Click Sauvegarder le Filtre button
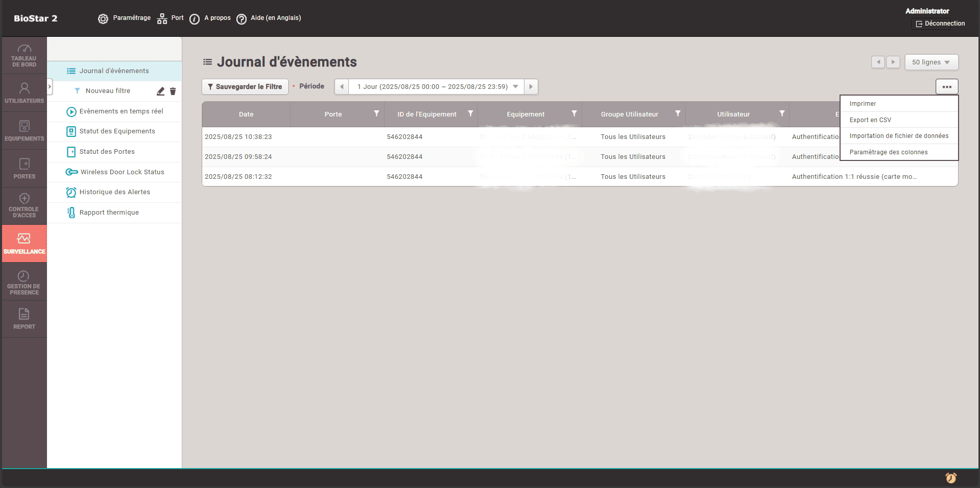The width and height of the screenshot is (980, 488). [245, 86]
